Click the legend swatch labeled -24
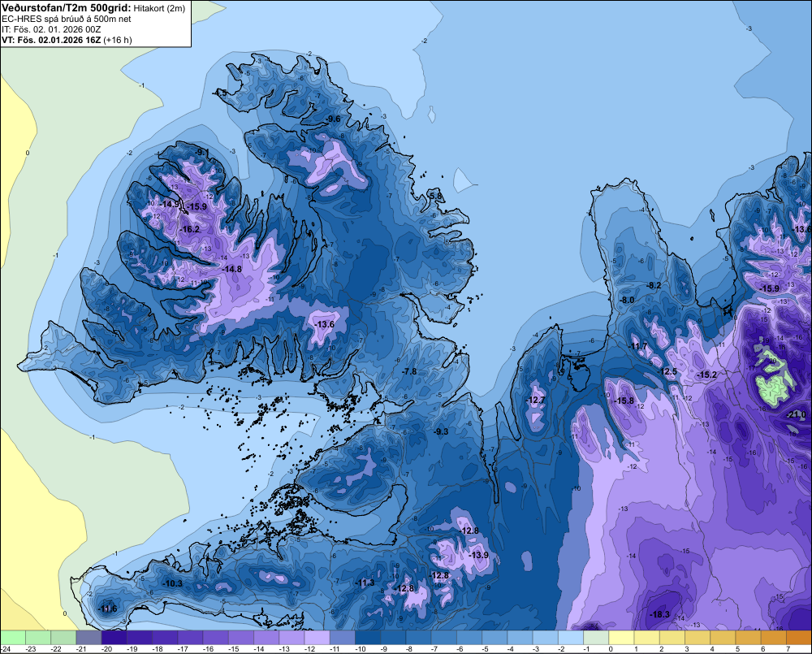812x654 pixels. coord(13,637)
